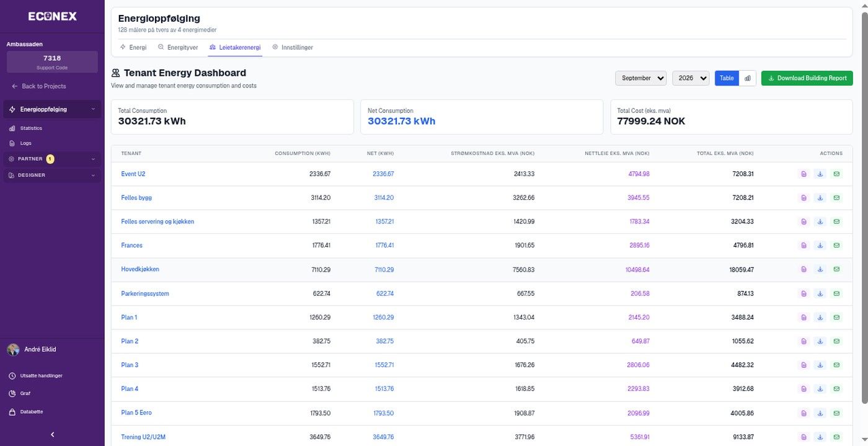The height and width of the screenshot is (446, 868).
Task: Email the Plan 3 report
Action: (x=836, y=365)
